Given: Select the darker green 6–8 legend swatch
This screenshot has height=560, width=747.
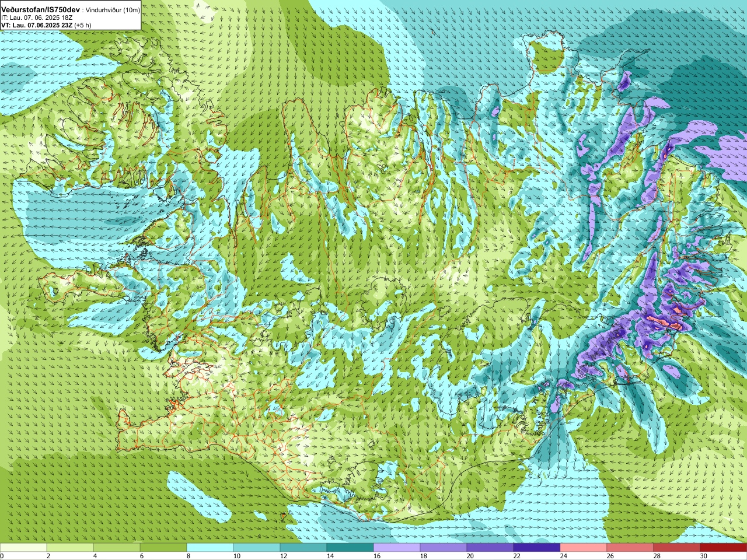Looking at the screenshot, I should (163, 548).
